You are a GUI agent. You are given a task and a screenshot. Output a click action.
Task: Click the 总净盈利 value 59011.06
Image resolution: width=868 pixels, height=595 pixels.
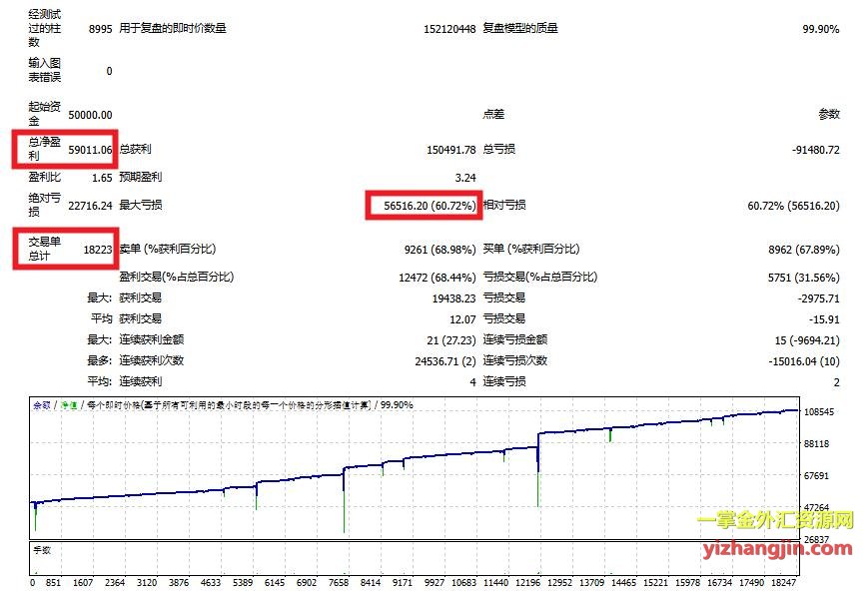point(89,150)
